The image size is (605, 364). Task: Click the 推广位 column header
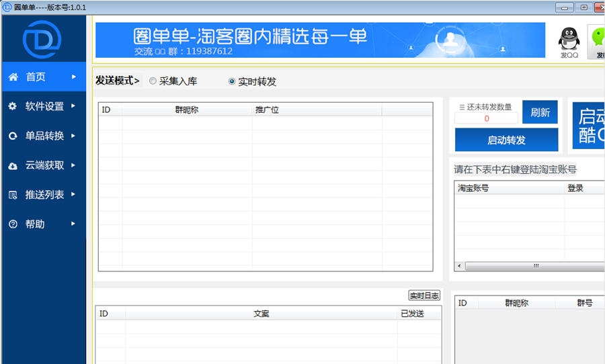tap(317, 110)
